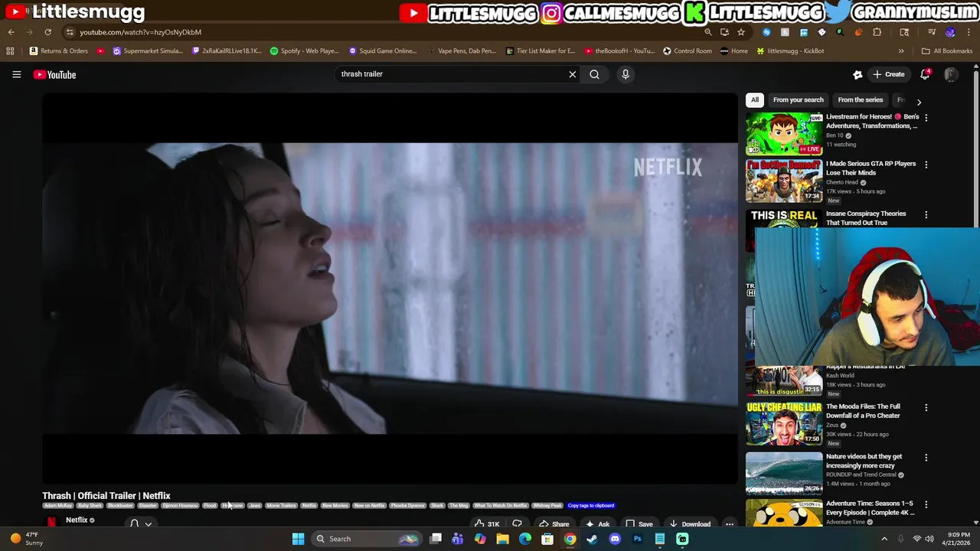This screenshot has width=980, height=551.
Task: Open 'Spotify - Web Player' bookmark
Action: pyautogui.click(x=304, y=51)
